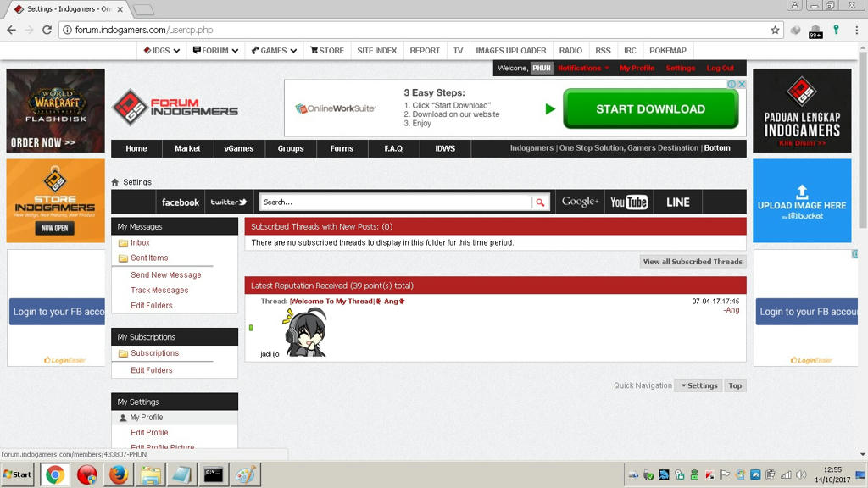This screenshot has height=488, width=868.
Task: Open the twitter social button
Action: (x=229, y=202)
